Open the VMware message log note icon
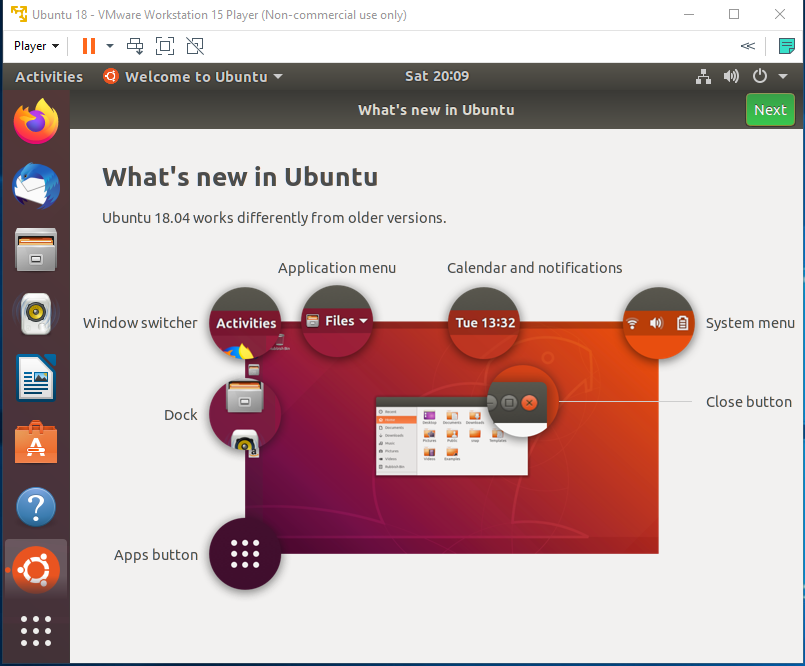The image size is (805, 666). [787, 46]
